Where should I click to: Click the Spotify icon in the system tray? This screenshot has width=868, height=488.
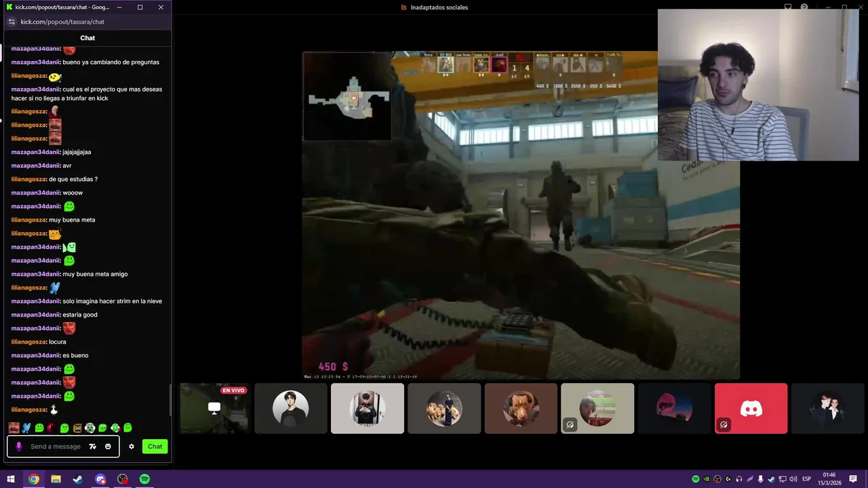coord(696,479)
